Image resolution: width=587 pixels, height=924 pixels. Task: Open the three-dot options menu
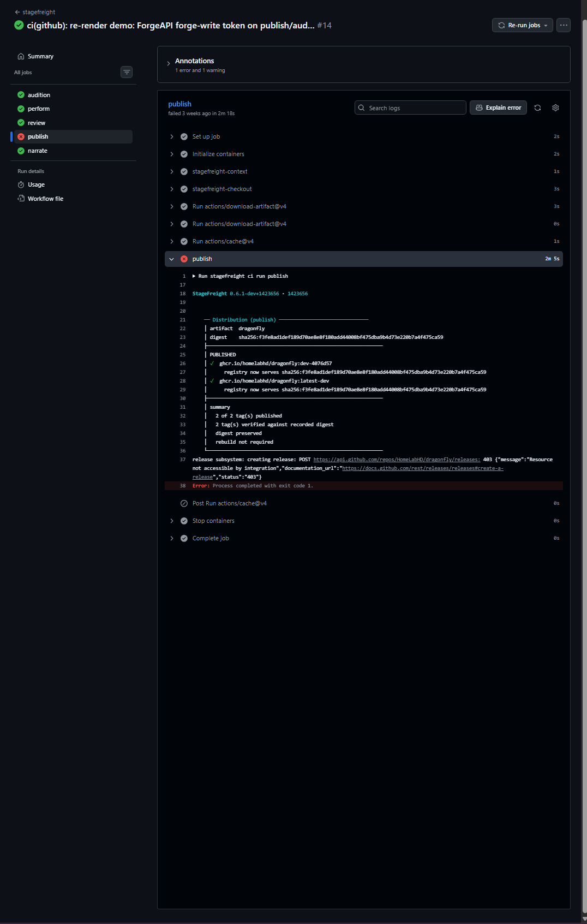tap(564, 25)
